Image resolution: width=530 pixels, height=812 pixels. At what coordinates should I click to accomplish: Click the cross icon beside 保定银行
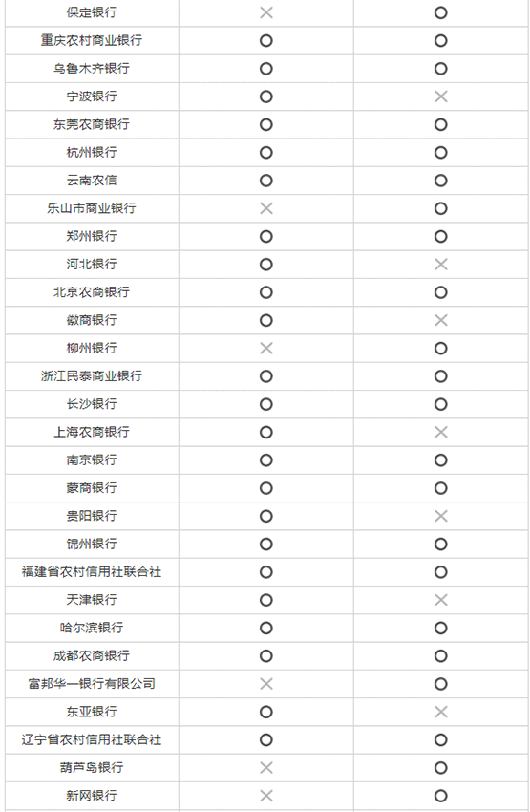point(266,12)
